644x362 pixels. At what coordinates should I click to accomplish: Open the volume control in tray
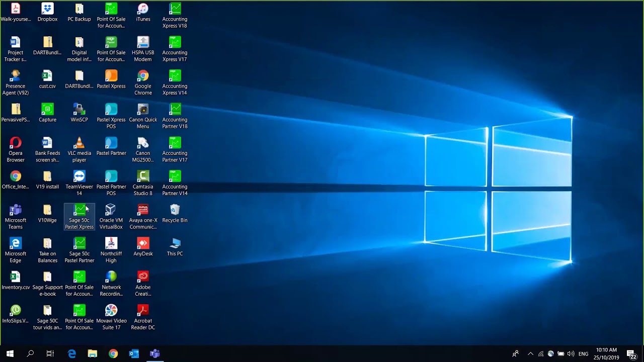[571, 353]
